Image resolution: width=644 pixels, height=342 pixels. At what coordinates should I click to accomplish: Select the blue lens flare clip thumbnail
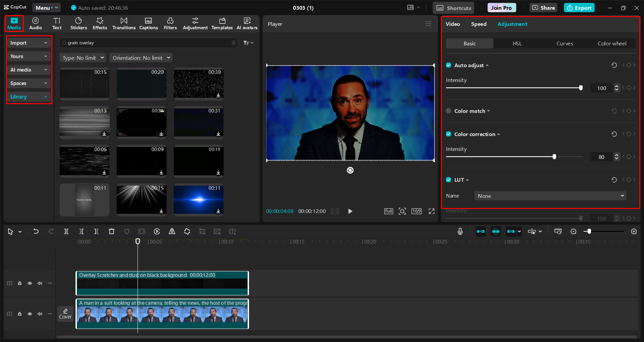198,200
